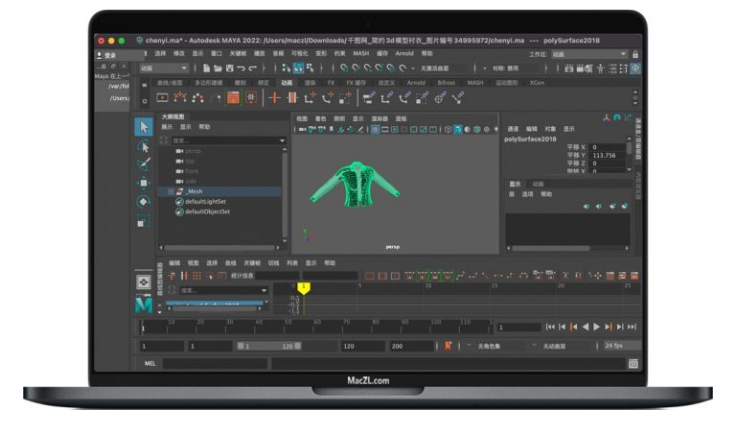
Task: Open the outliner search filter dropdown
Action: [282, 140]
